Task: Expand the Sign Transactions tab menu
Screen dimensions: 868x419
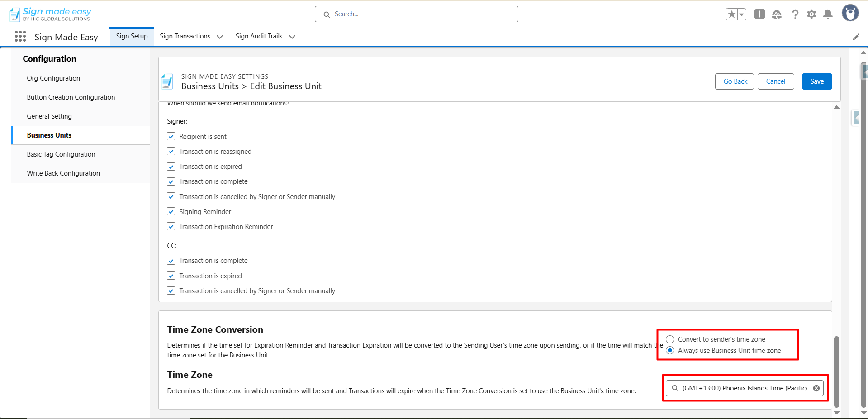Action: 220,37
